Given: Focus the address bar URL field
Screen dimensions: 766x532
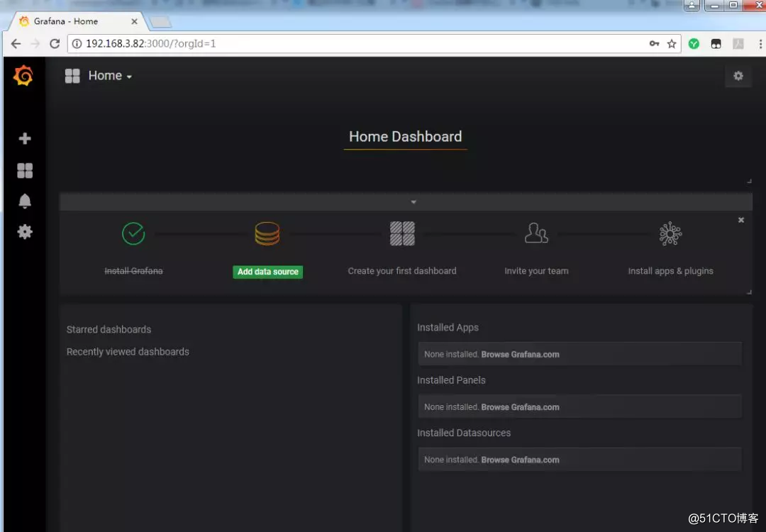Looking at the screenshot, I should tap(374, 44).
